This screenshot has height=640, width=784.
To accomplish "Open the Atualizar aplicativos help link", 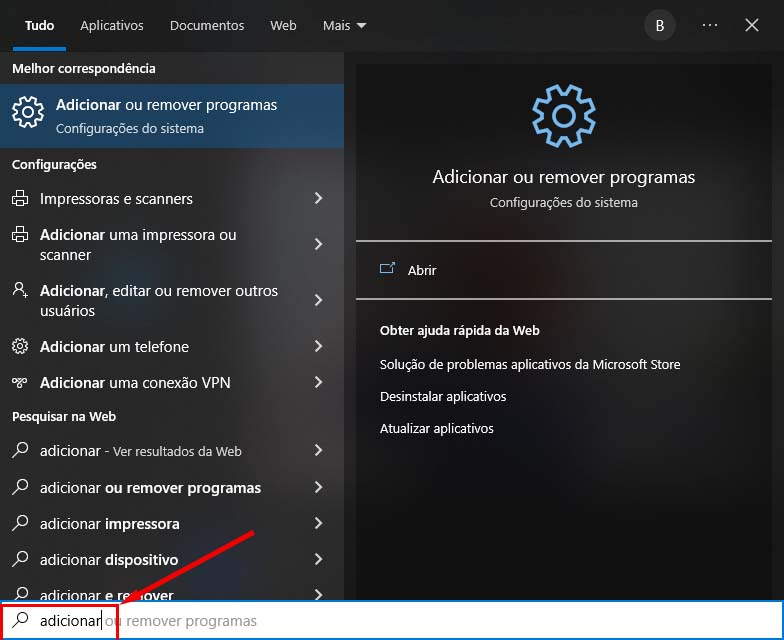I will [437, 429].
